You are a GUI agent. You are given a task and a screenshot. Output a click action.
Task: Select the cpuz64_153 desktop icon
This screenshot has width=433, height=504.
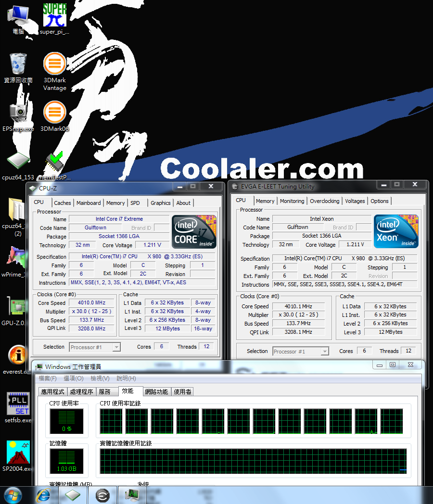point(18,166)
